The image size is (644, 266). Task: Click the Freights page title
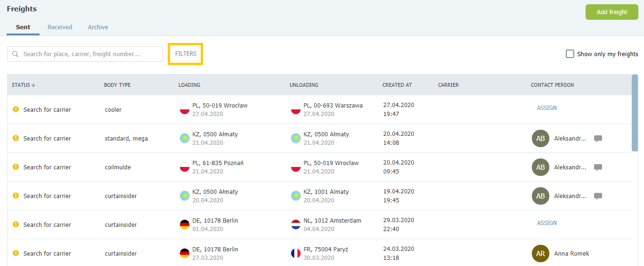coord(22,9)
